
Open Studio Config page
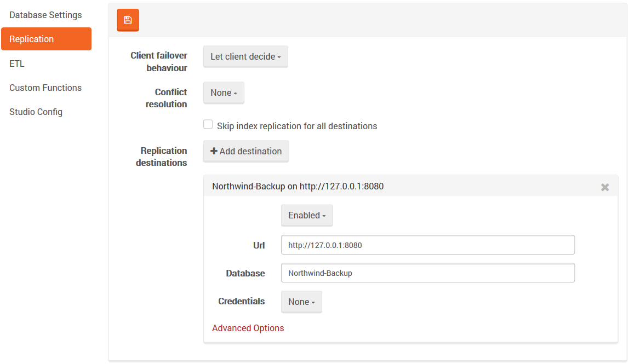(x=36, y=112)
